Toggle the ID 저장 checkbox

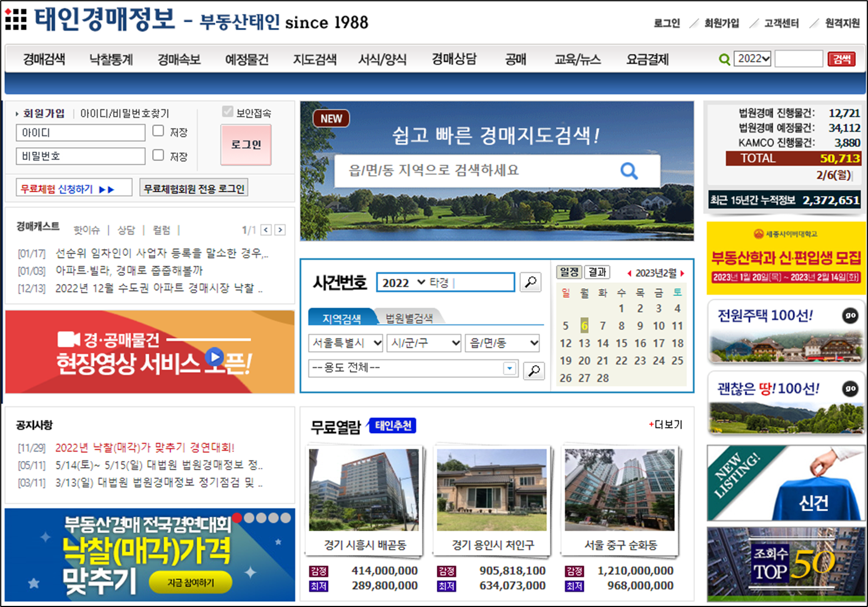click(x=158, y=131)
